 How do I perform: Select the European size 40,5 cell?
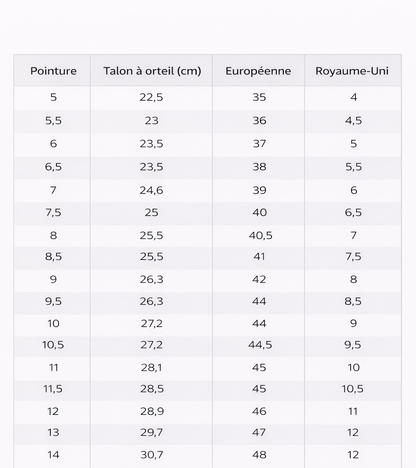pyautogui.click(x=260, y=236)
